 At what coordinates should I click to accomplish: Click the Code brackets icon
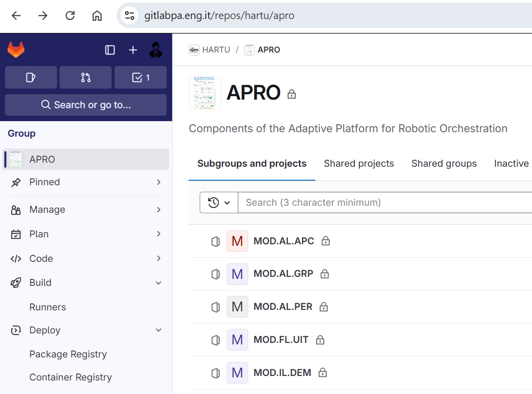click(x=16, y=259)
